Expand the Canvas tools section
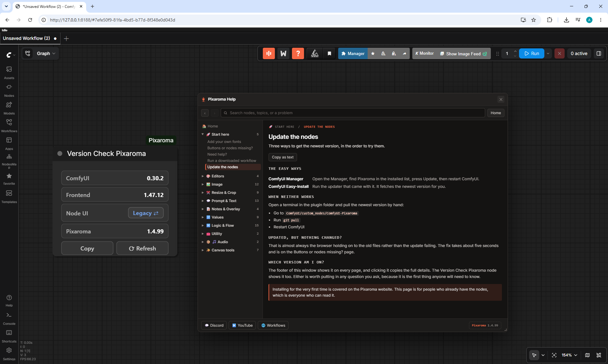This screenshot has height=364, width=608. (203, 250)
